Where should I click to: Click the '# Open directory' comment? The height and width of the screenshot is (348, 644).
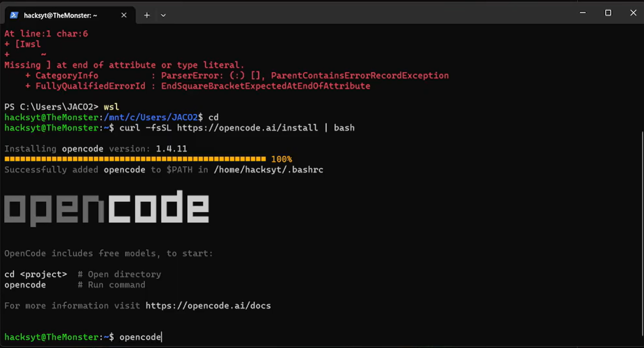(119, 274)
